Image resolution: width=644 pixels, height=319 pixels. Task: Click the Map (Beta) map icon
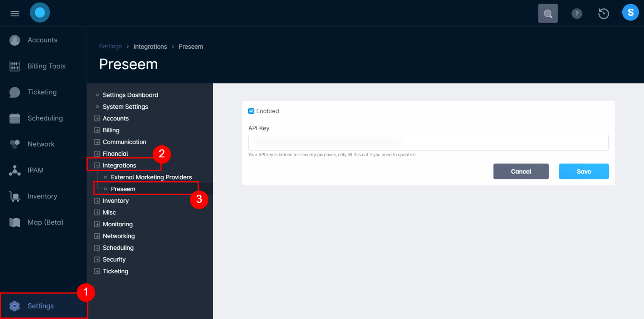(15, 222)
